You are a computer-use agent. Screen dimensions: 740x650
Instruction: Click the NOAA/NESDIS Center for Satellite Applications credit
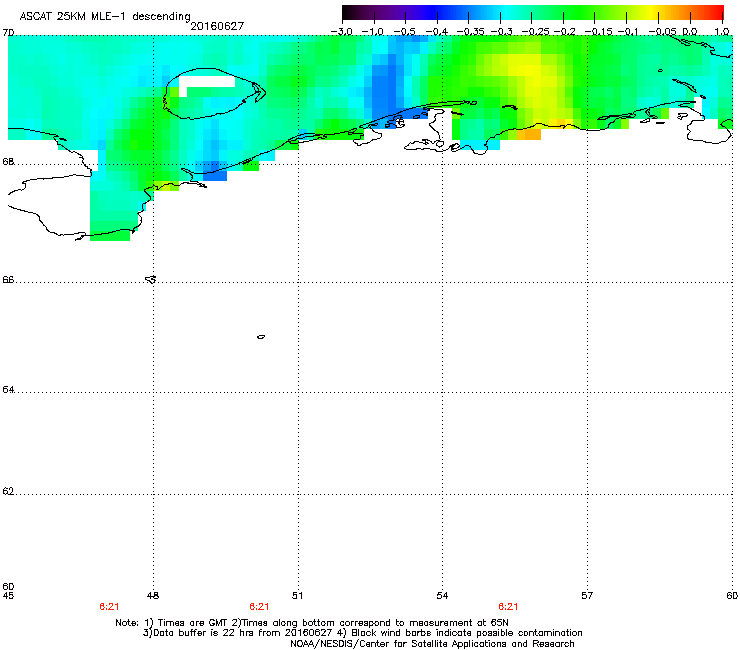coord(432,644)
